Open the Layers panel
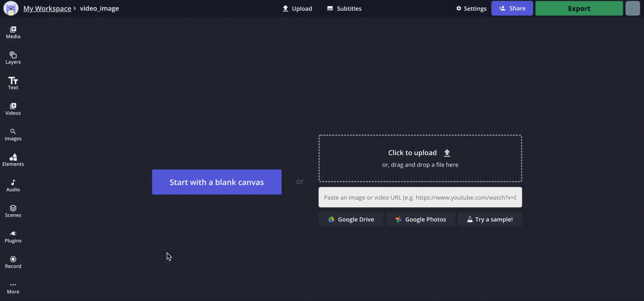The image size is (644, 301). coord(13,58)
